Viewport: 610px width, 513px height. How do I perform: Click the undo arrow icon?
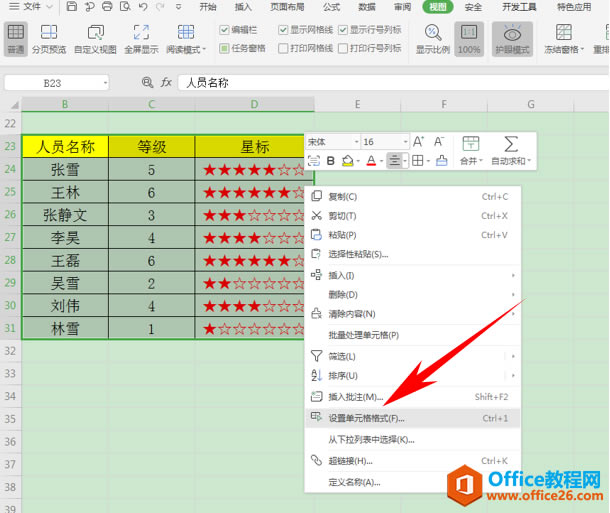tap(143, 7)
